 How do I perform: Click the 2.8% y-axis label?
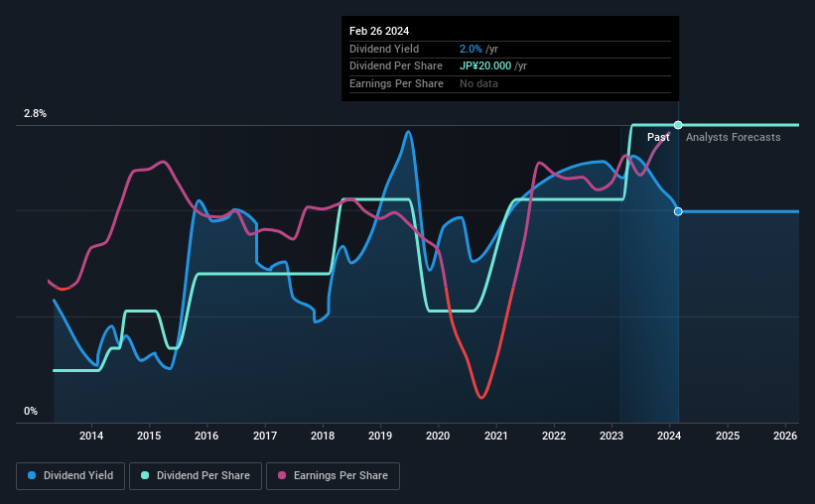click(x=35, y=114)
